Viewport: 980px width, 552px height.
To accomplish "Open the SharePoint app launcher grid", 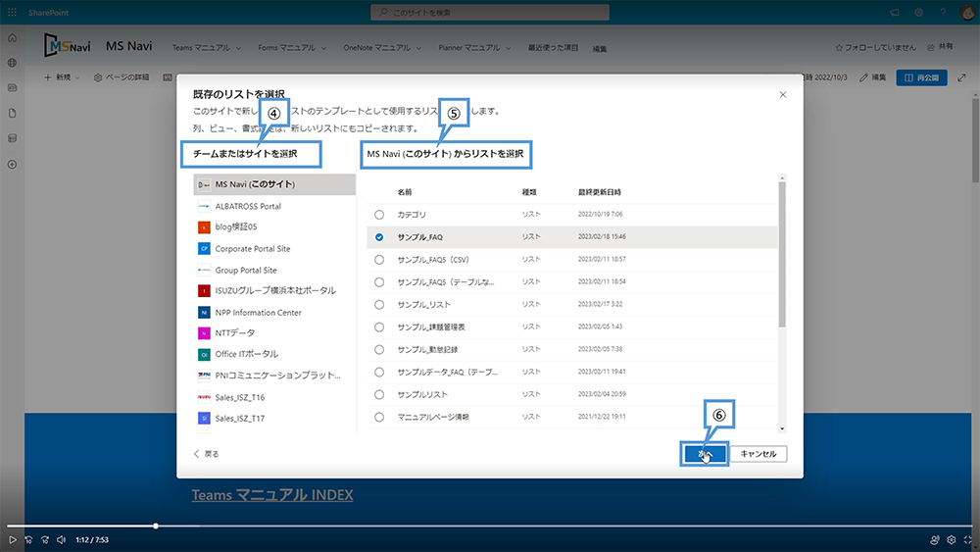I will (x=12, y=12).
